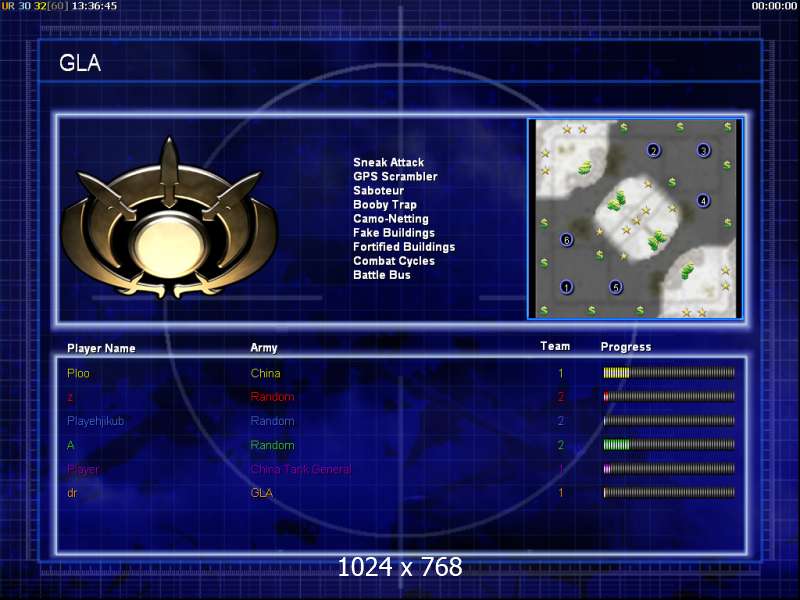This screenshot has height=600, width=800.
Task: Click player name Ploo
Action: pos(78,373)
